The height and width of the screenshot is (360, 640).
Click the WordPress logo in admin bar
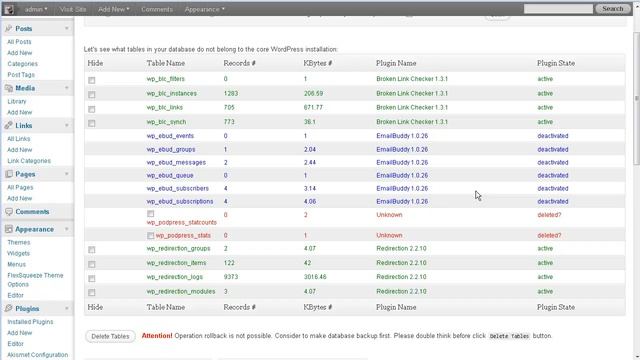[9, 9]
